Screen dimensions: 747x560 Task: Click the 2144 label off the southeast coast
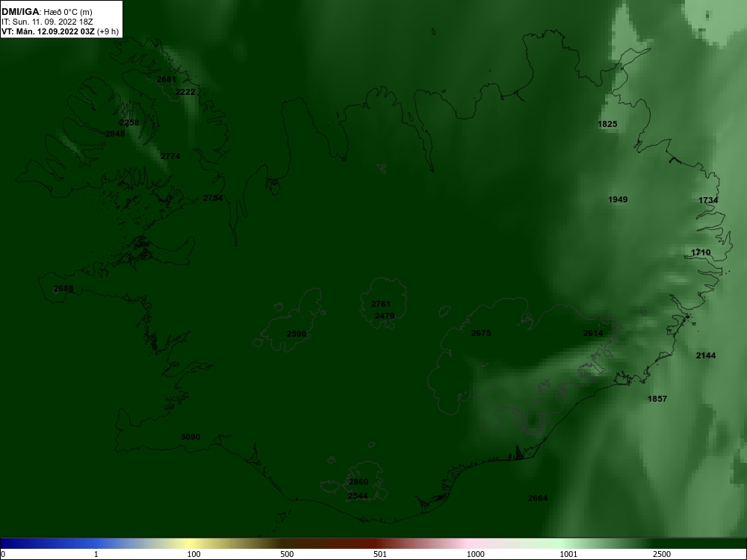tap(706, 355)
